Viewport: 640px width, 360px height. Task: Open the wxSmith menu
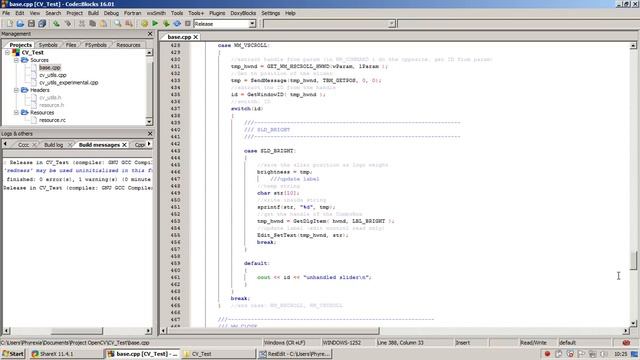[156, 13]
